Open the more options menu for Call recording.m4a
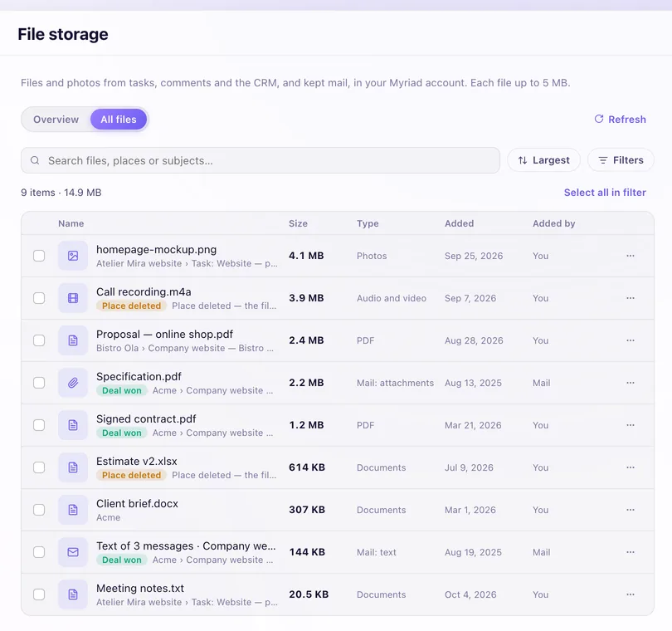 coord(630,298)
